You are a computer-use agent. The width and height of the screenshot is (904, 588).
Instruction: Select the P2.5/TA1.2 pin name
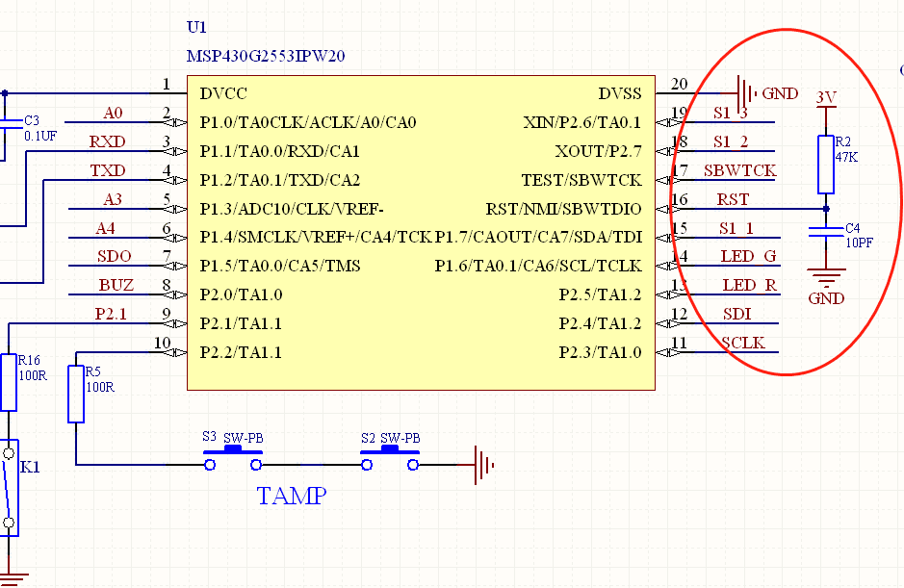[600, 294]
